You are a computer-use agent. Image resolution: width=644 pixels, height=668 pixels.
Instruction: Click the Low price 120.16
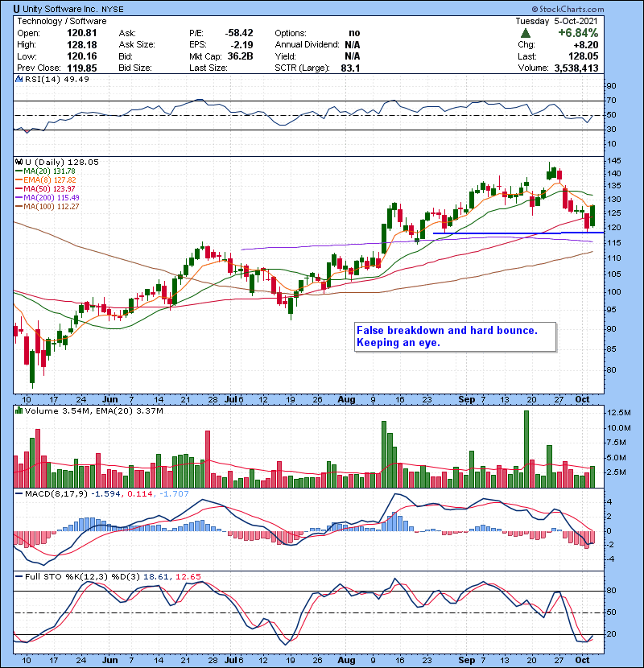click(82, 56)
